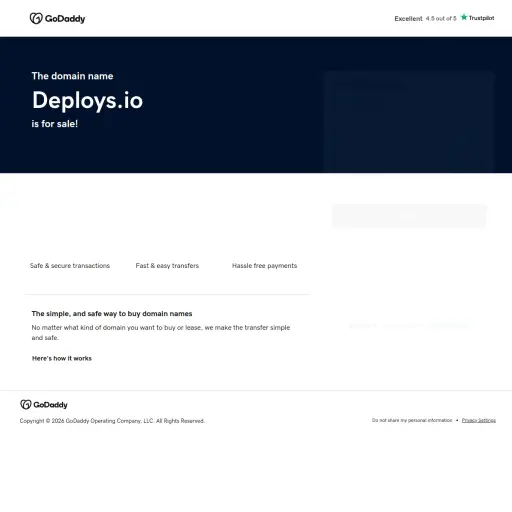512x512 pixels.
Task: Click the copyright notice text
Action: pos(112,421)
